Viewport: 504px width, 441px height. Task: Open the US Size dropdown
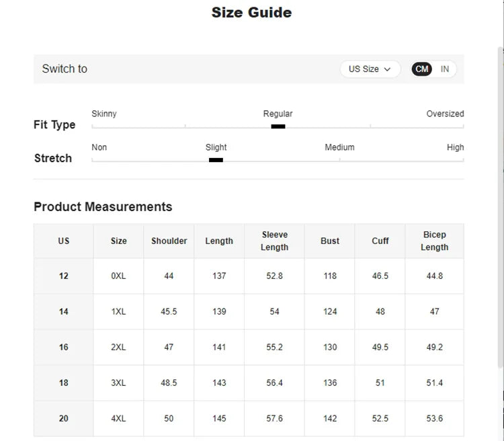[370, 69]
